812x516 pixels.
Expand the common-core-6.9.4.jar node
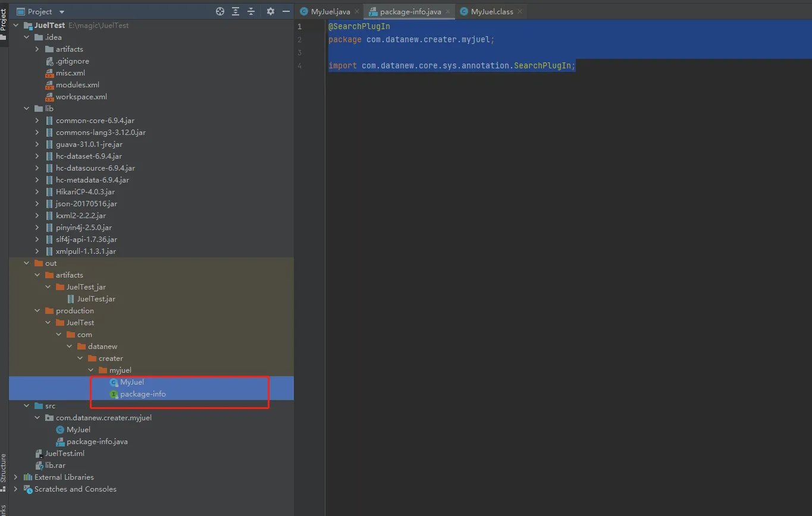pyautogui.click(x=37, y=121)
